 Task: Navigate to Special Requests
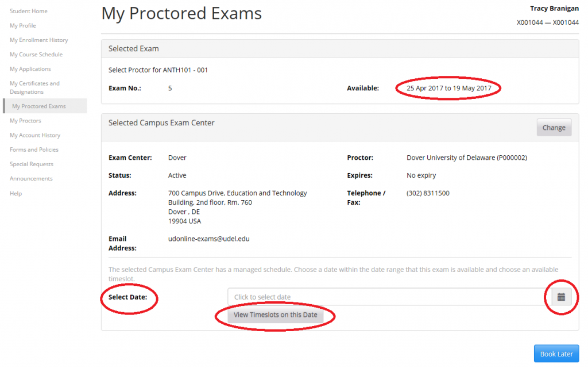tap(32, 164)
